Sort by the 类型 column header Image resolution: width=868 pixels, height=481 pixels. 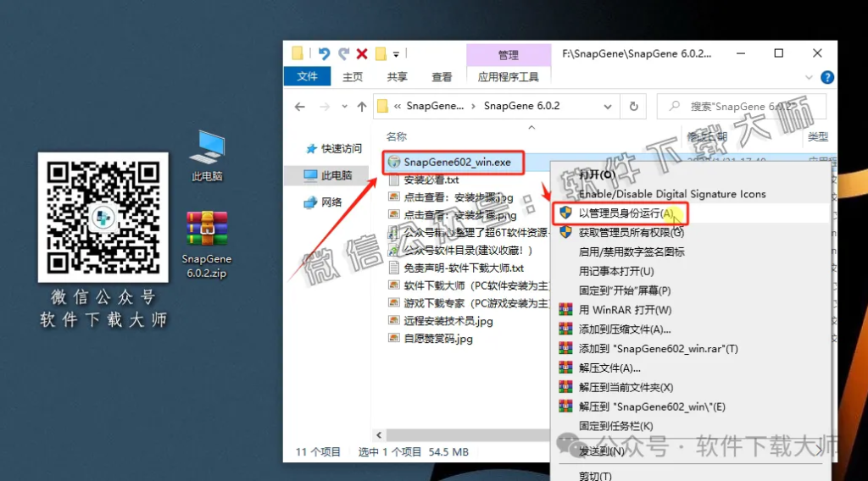pos(818,136)
